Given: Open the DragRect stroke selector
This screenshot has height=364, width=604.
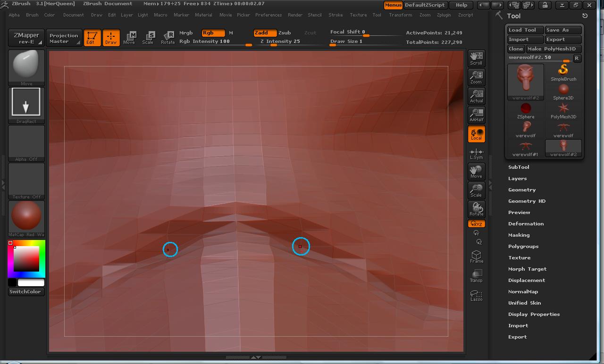Looking at the screenshot, I should (x=26, y=106).
